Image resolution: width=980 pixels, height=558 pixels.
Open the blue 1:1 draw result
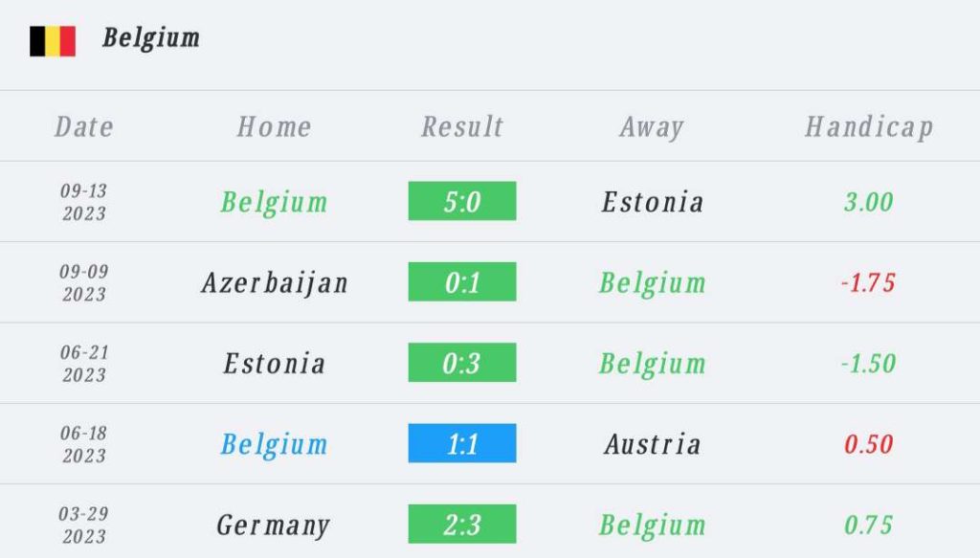click(x=462, y=443)
